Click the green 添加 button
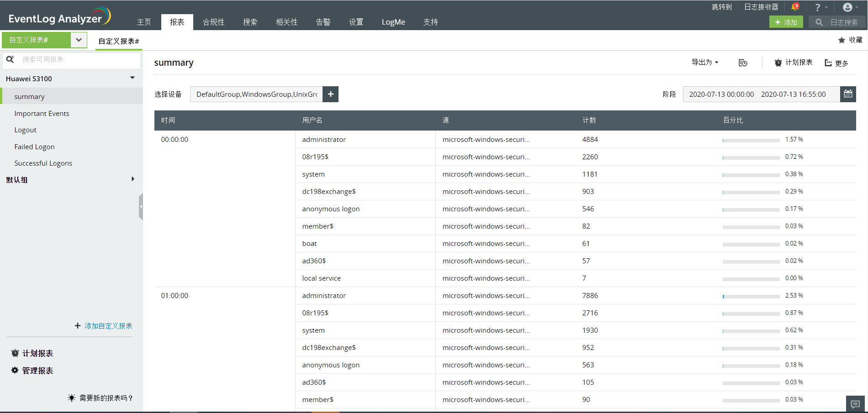The height and width of the screenshot is (413, 868). [786, 21]
